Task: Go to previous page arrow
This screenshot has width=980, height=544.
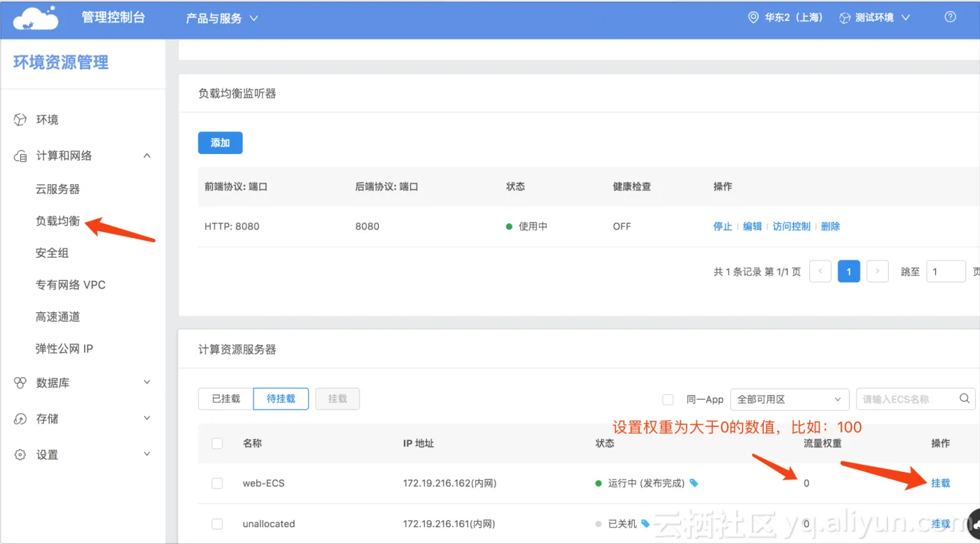Action: coord(820,272)
